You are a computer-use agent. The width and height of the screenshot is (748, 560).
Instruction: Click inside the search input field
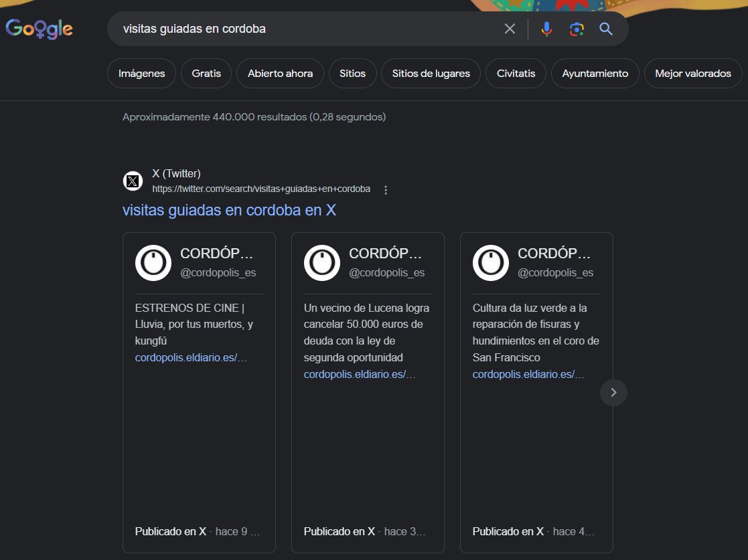[x=301, y=29]
